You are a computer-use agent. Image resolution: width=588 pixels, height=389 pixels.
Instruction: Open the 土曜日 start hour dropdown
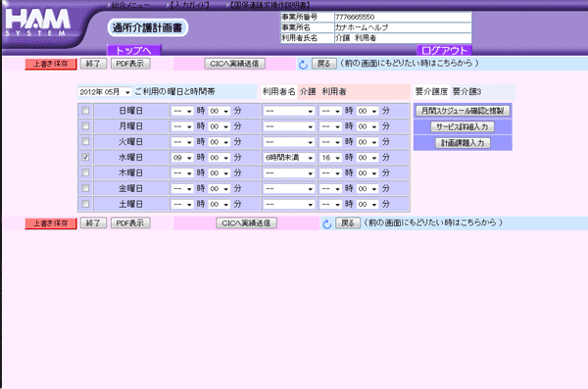(182, 205)
